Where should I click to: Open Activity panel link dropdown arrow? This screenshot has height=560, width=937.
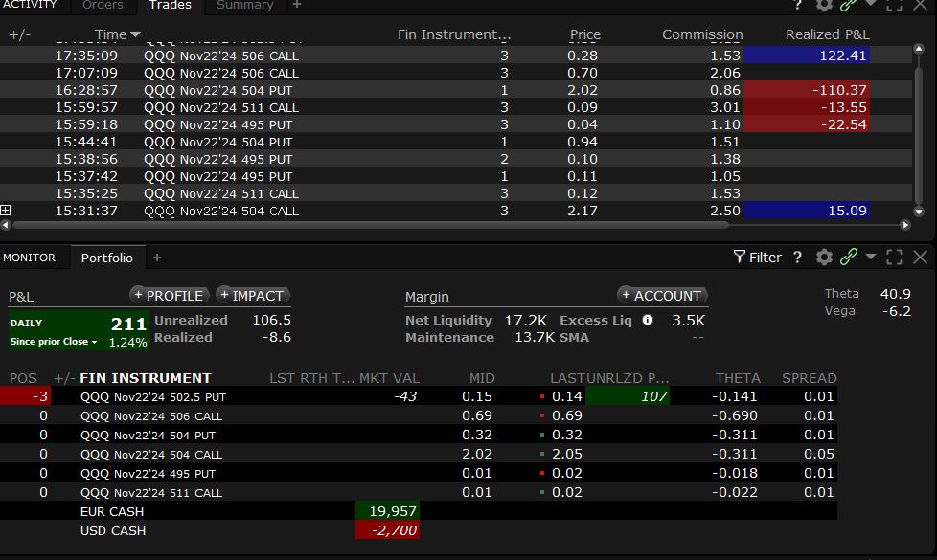(871, 4)
